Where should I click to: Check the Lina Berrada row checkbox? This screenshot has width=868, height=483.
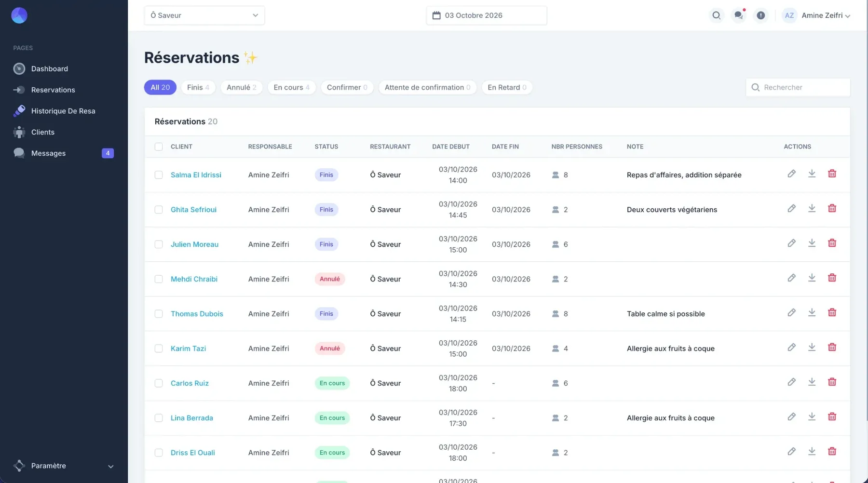pos(159,418)
